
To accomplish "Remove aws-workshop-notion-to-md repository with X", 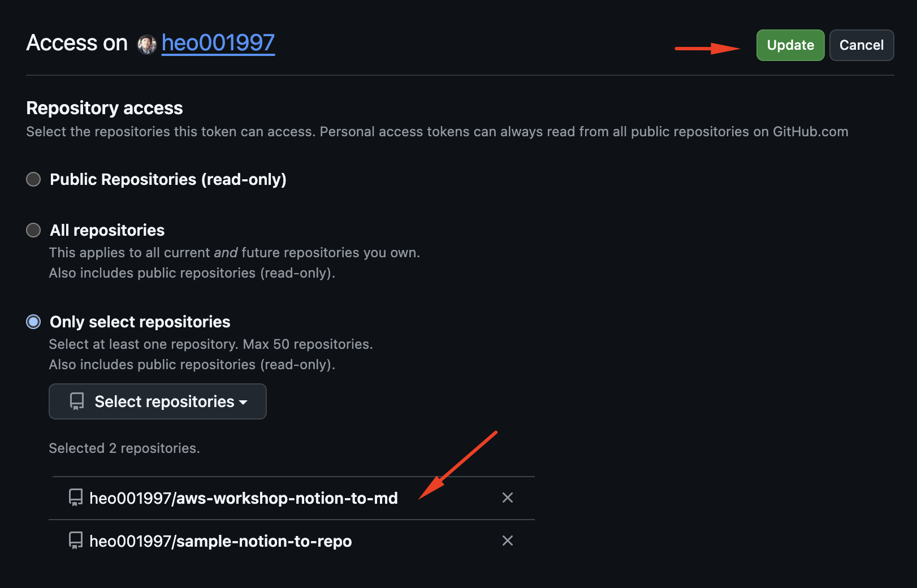I will [508, 498].
